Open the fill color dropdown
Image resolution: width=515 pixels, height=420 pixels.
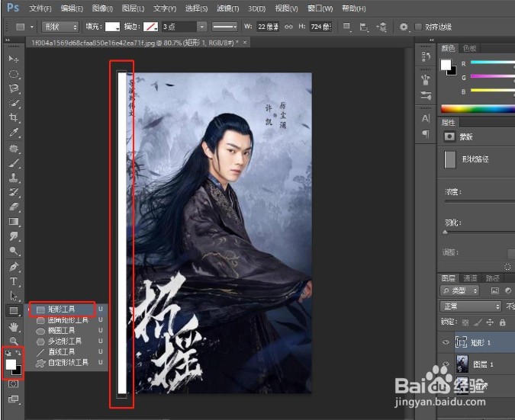(x=112, y=27)
